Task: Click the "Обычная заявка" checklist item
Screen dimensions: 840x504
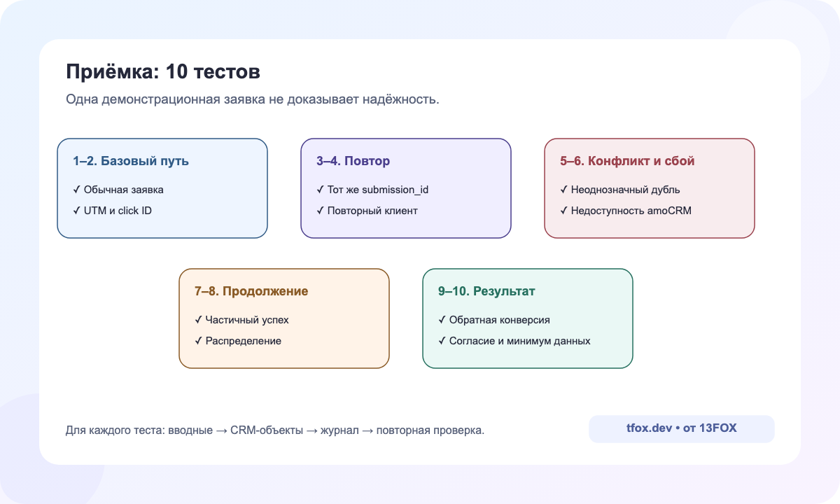Action: point(118,189)
